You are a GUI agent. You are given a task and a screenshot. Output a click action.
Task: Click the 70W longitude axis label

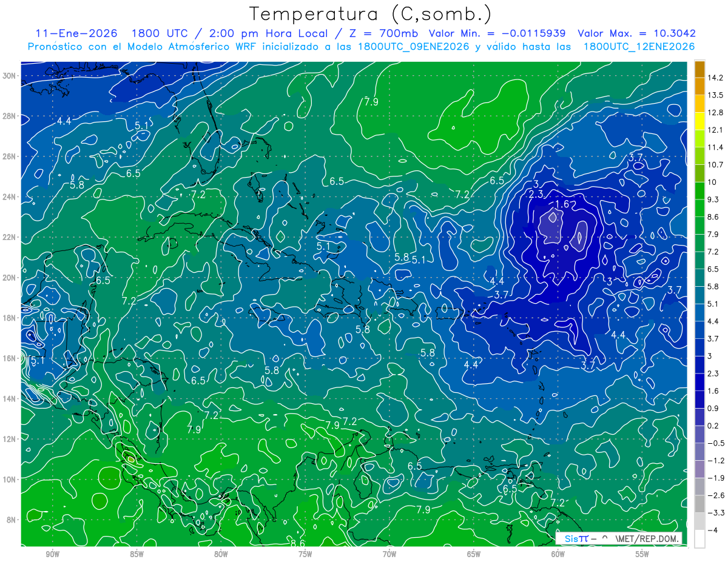point(389,555)
